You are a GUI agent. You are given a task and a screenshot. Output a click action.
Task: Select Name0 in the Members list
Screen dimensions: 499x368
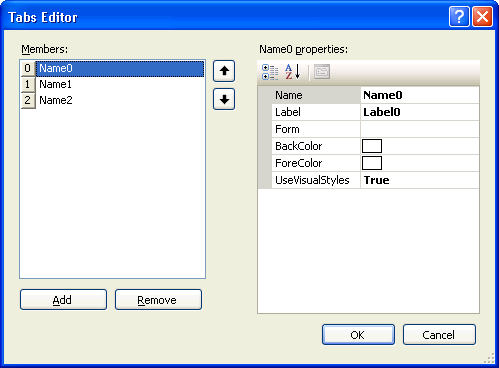pos(120,69)
